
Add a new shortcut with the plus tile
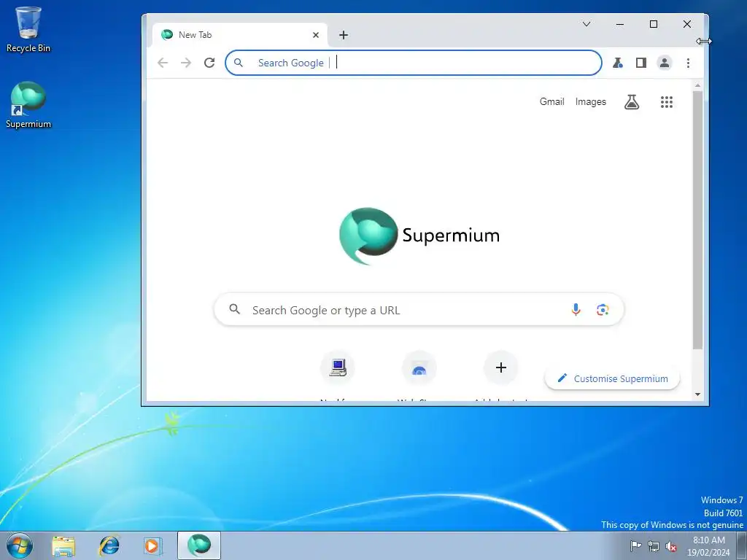(x=500, y=367)
